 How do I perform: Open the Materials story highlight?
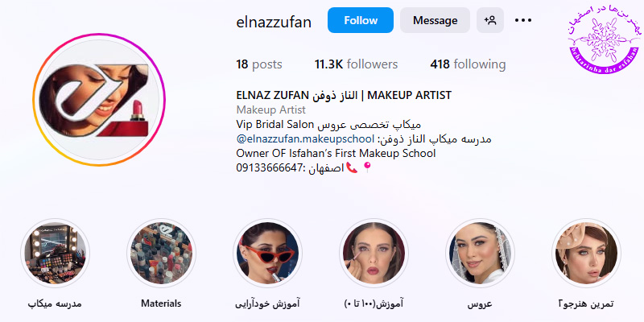(162, 253)
